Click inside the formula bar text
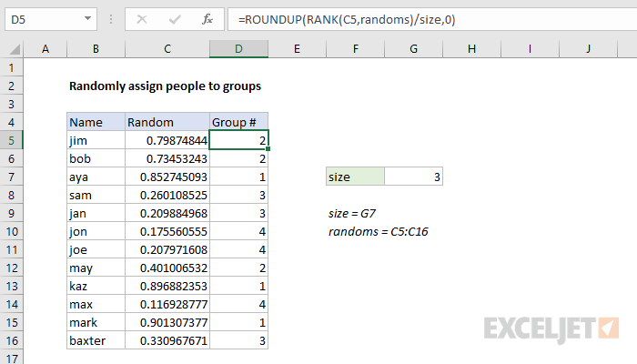Viewport: 637px width, 364px height. click(x=409, y=18)
